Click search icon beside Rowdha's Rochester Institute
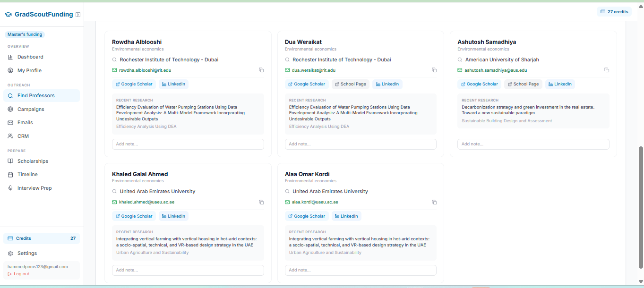Viewport: 644px width, 288px height. pos(114,60)
